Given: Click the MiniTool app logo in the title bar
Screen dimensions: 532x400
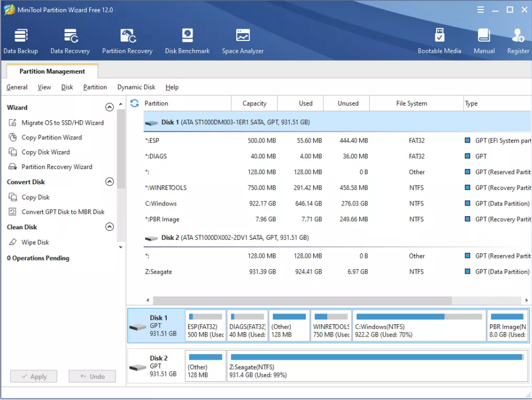Looking at the screenshot, I should [10, 10].
